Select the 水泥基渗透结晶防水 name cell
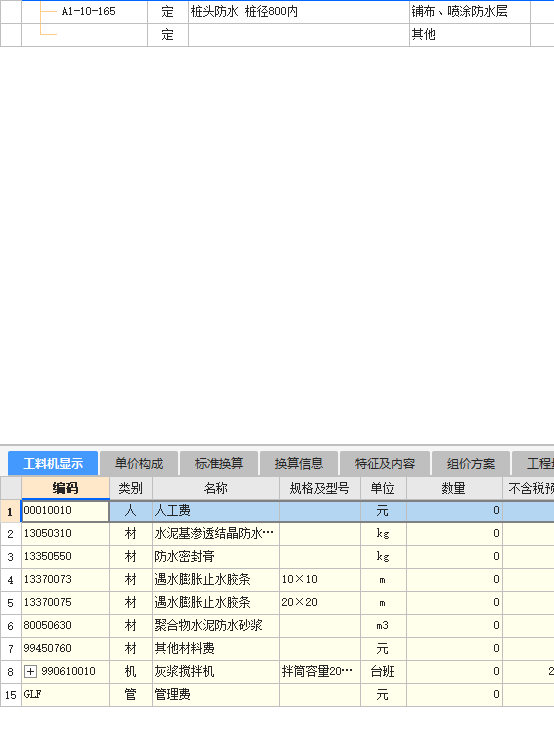 [216, 534]
